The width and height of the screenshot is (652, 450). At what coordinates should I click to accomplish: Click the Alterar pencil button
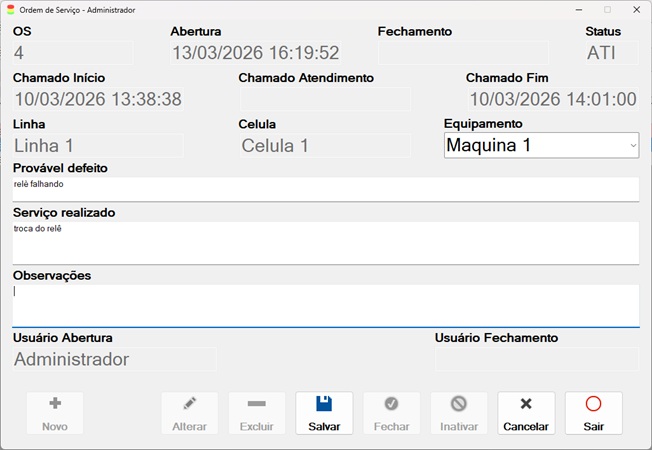tap(190, 413)
